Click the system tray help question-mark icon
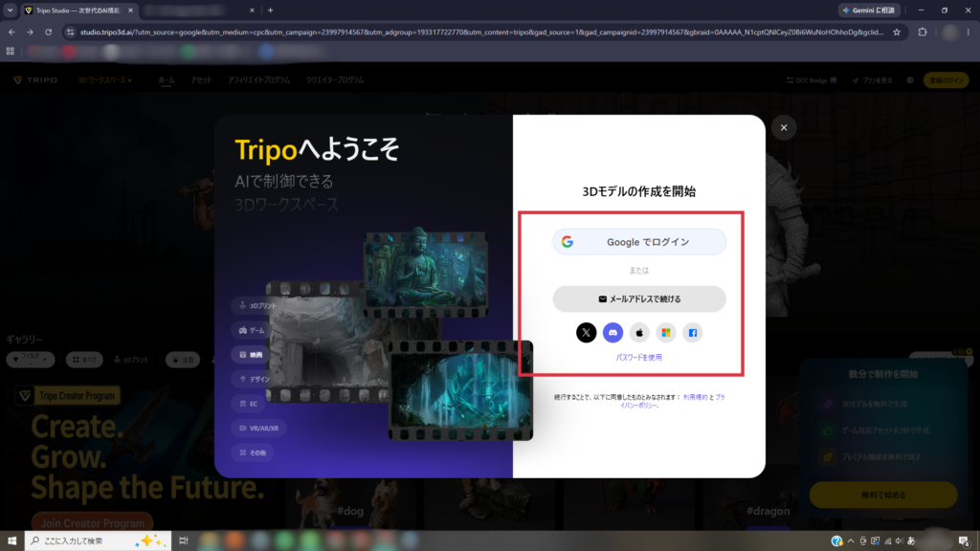980x551 pixels. pos(836,541)
